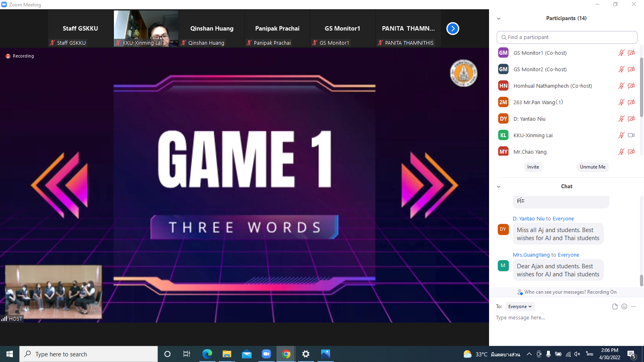Open the Everyone recipient dropdown
The height and width of the screenshot is (362, 644).
tap(520, 306)
